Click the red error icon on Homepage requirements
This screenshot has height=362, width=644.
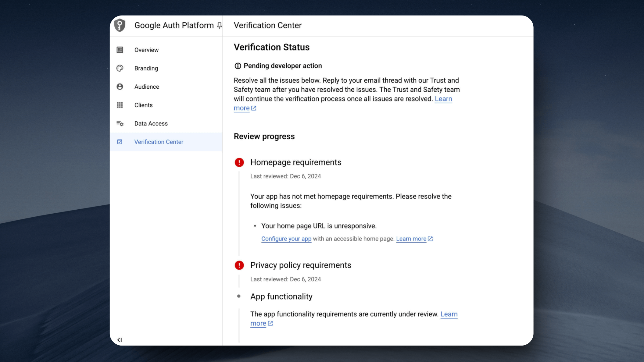pyautogui.click(x=239, y=162)
